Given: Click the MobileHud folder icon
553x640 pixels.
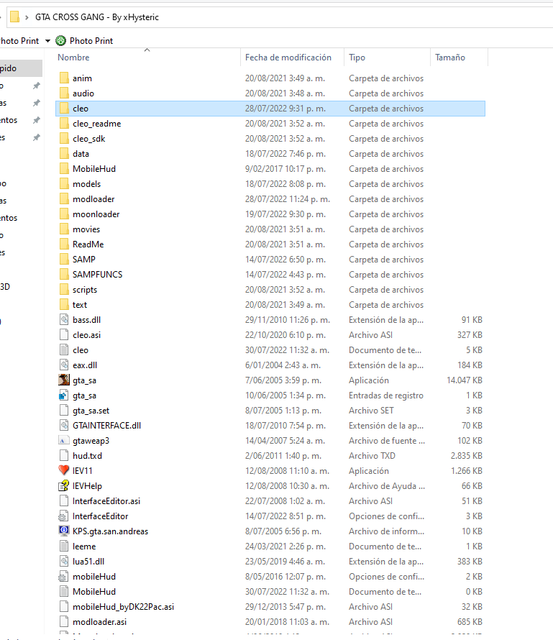Looking at the screenshot, I should 64,169.
